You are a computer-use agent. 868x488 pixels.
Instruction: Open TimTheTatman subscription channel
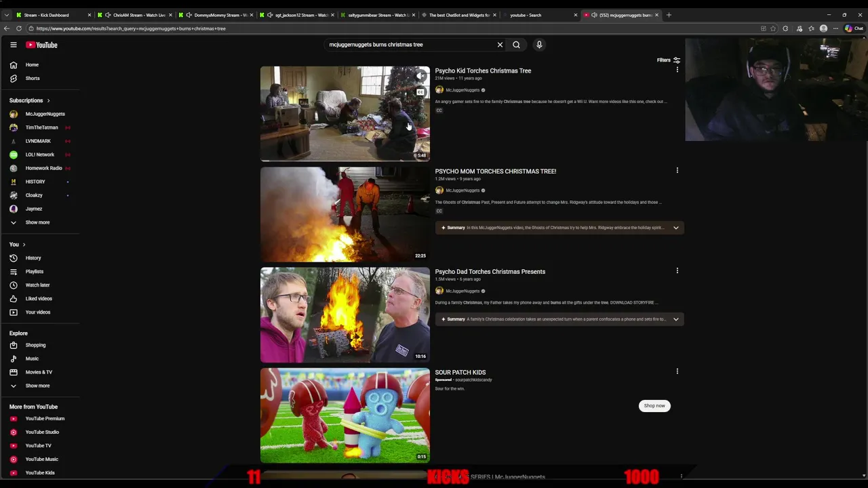pos(40,127)
